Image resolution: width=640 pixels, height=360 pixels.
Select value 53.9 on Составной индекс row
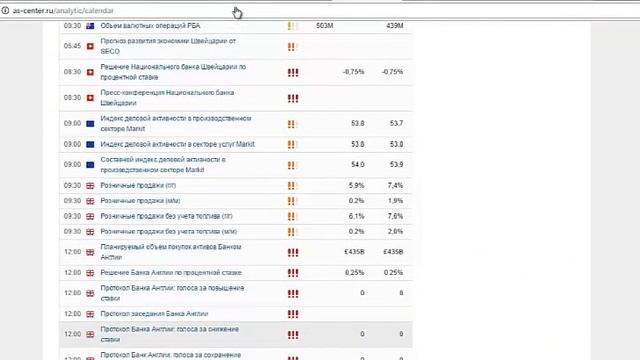point(396,164)
